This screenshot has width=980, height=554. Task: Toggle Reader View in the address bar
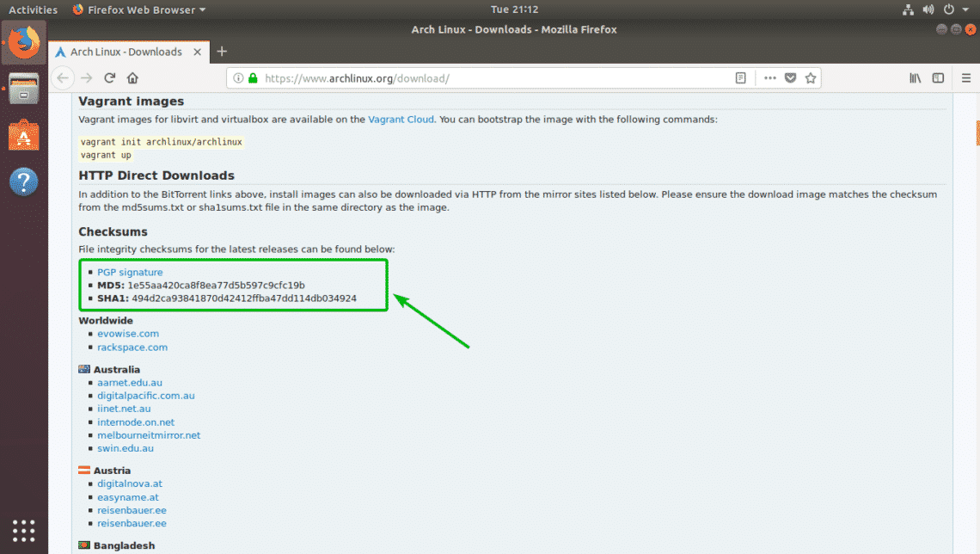741,78
